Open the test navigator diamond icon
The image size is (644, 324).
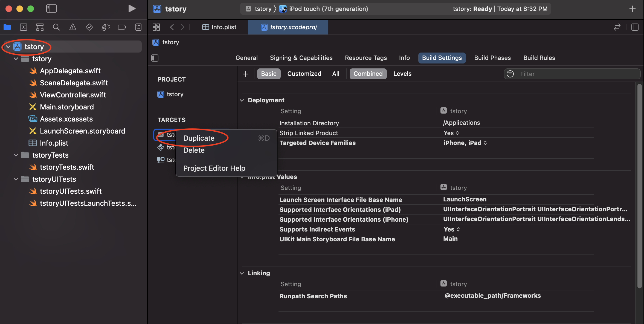click(x=89, y=27)
